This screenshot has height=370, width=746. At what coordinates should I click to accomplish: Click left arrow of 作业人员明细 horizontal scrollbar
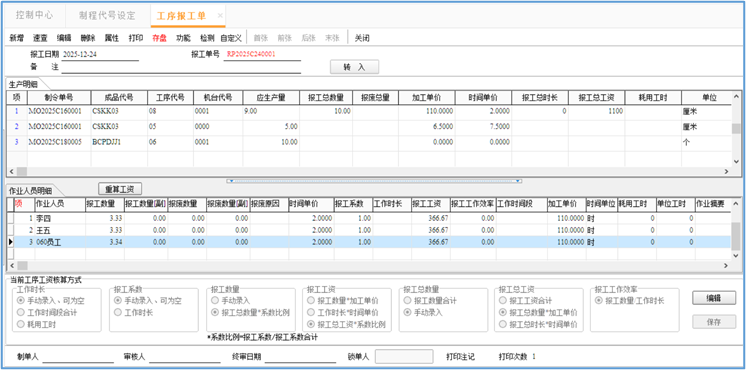coord(11,265)
